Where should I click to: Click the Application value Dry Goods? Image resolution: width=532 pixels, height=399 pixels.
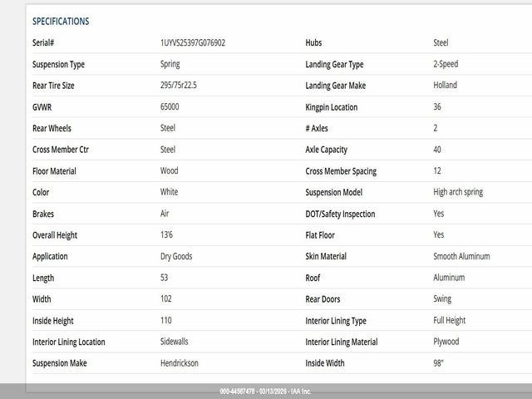tap(176, 257)
